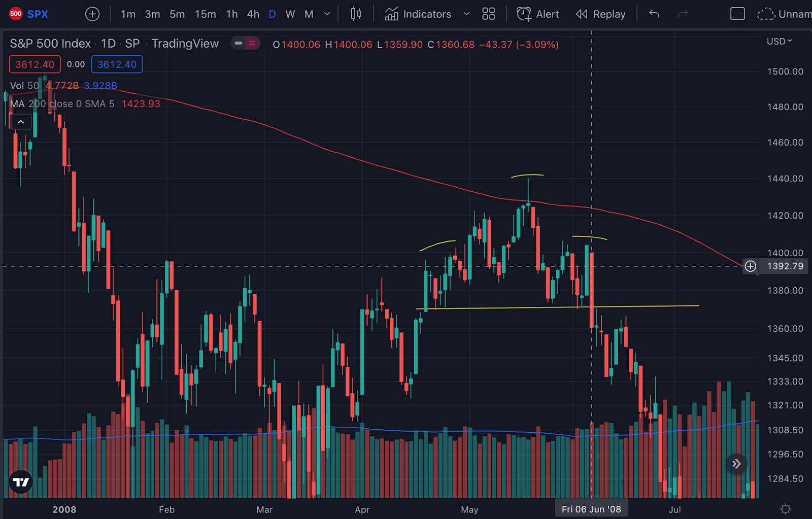
Task: Click the Redo arrow
Action: click(x=683, y=14)
